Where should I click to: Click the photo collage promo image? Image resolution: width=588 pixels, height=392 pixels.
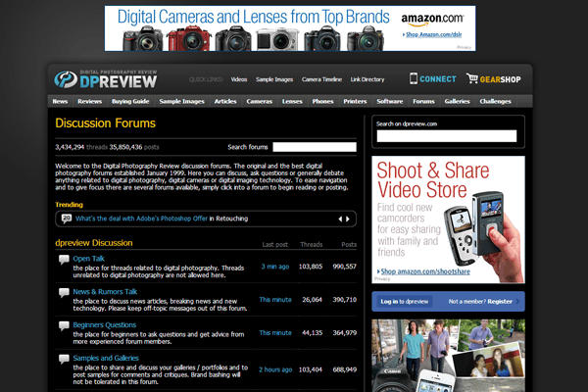pyautogui.click(x=448, y=356)
